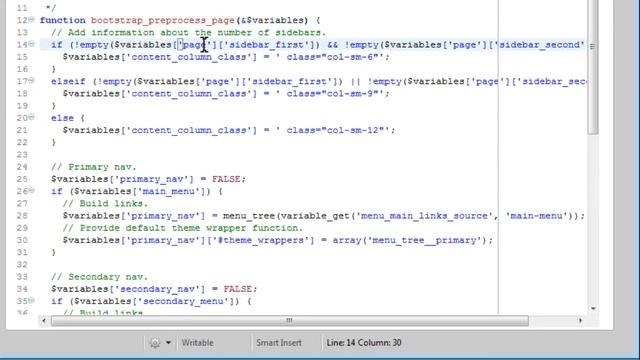Click the horizontal scrollbar left arrow
The height and width of the screenshot is (360, 640).
[x=44, y=321]
